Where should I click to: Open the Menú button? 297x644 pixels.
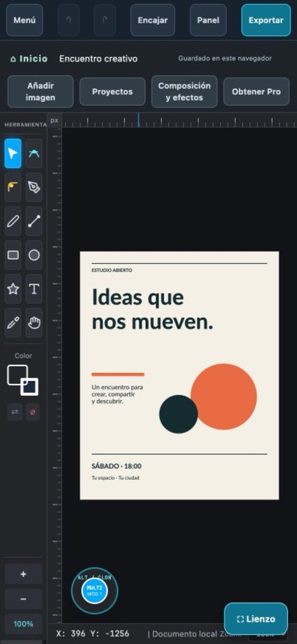24,20
